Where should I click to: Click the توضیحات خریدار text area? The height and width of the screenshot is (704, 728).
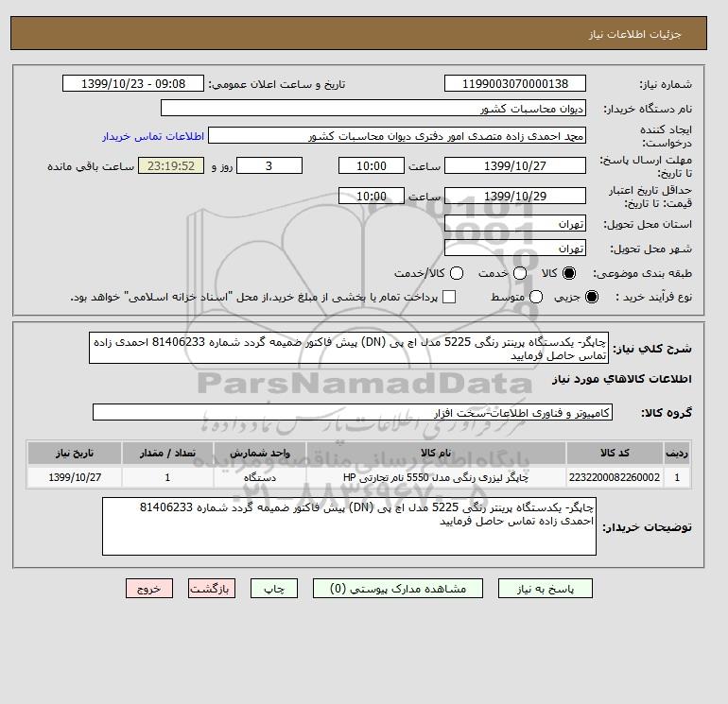pos(349,526)
